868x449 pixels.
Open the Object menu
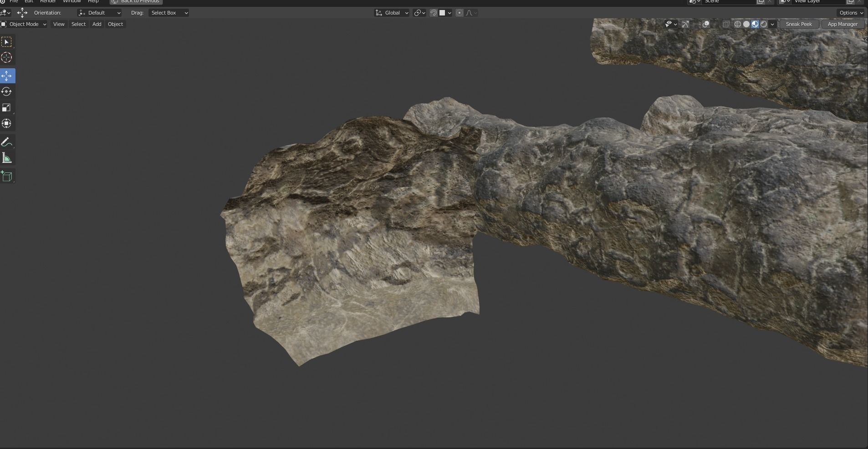(115, 24)
